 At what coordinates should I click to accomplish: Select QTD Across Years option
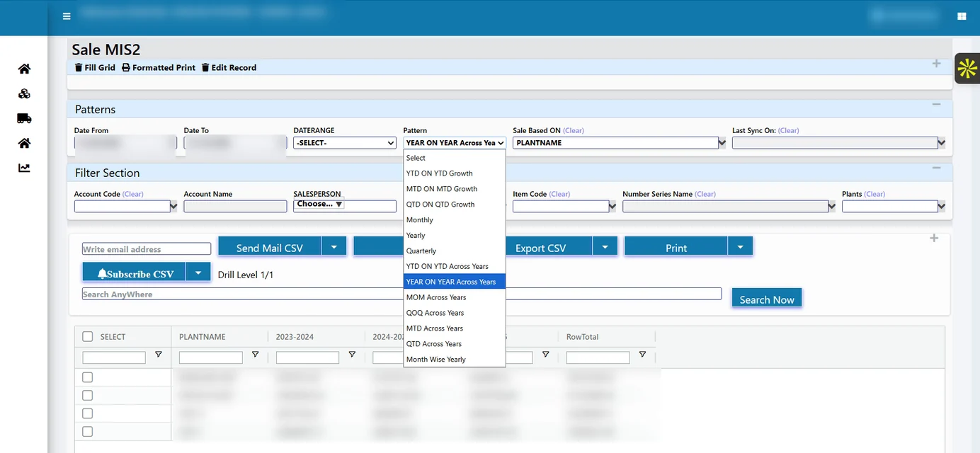[x=455, y=344]
